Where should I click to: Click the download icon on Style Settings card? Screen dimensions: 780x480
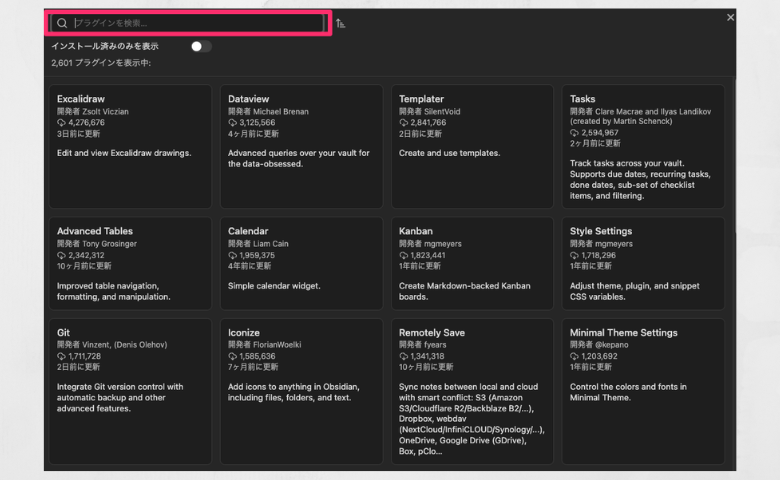click(574, 255)
